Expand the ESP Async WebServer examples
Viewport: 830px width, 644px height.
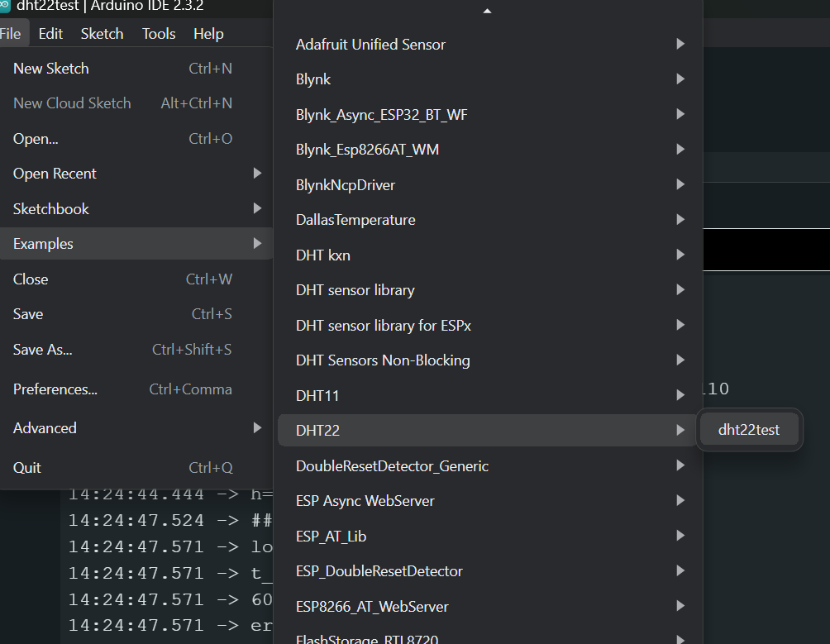pos(488,501)
